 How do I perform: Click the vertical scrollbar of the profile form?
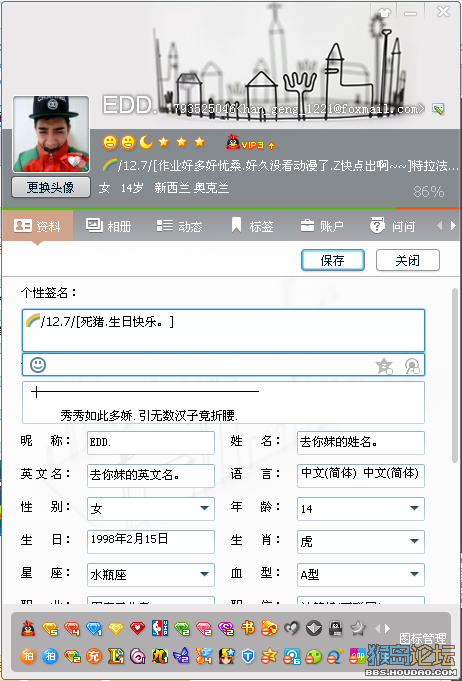pos(455,376)
